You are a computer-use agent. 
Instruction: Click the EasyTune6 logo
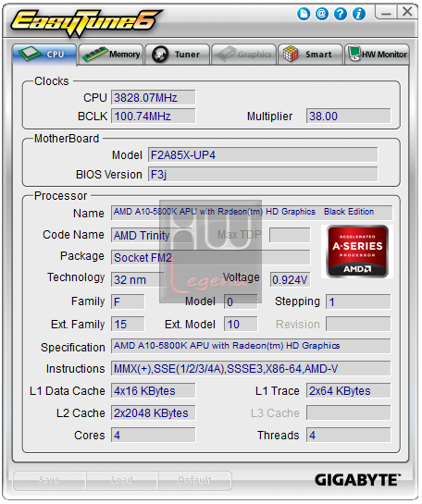pyautogui.click(x=86, y=22)
